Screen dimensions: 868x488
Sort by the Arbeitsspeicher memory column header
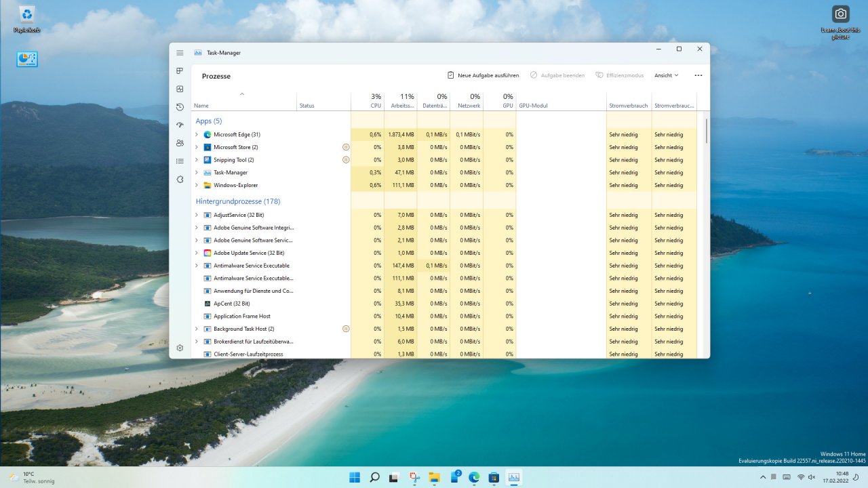[401, 102]
